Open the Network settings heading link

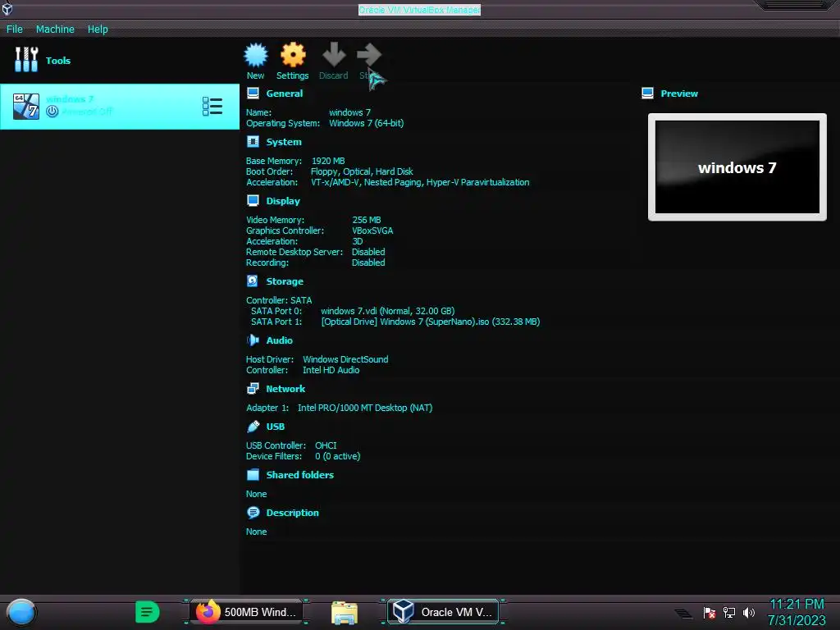point(285,389)
